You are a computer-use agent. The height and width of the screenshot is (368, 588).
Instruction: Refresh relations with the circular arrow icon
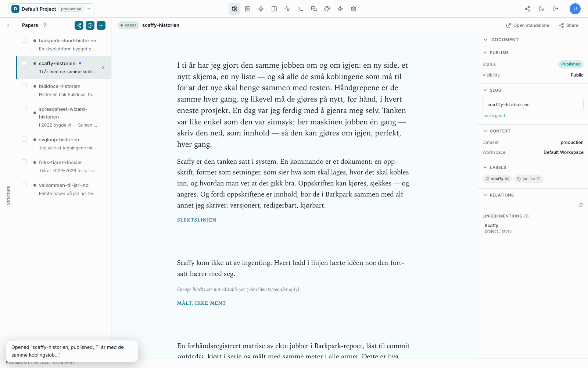(x=581, y=205)
